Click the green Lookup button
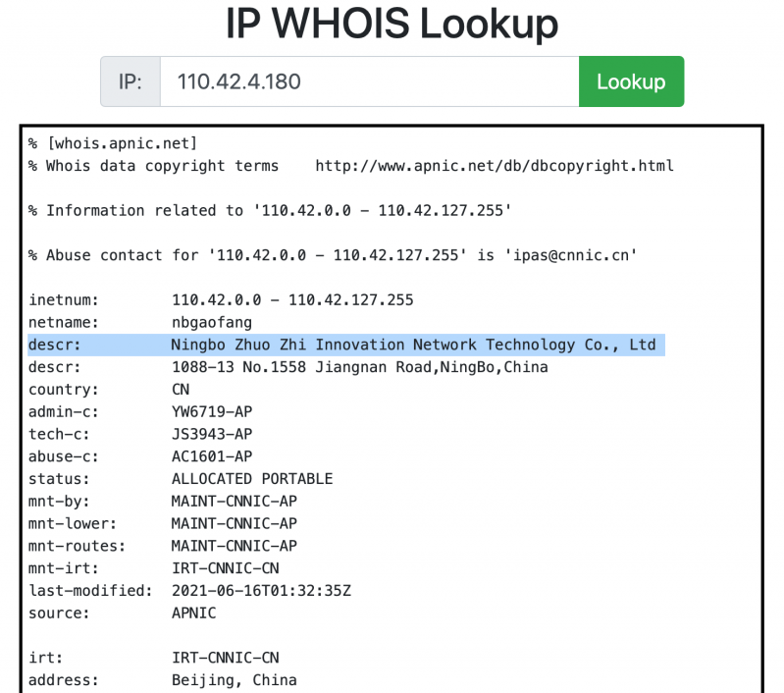This screenshot has width=784, height=693. [x=630, y=81]
